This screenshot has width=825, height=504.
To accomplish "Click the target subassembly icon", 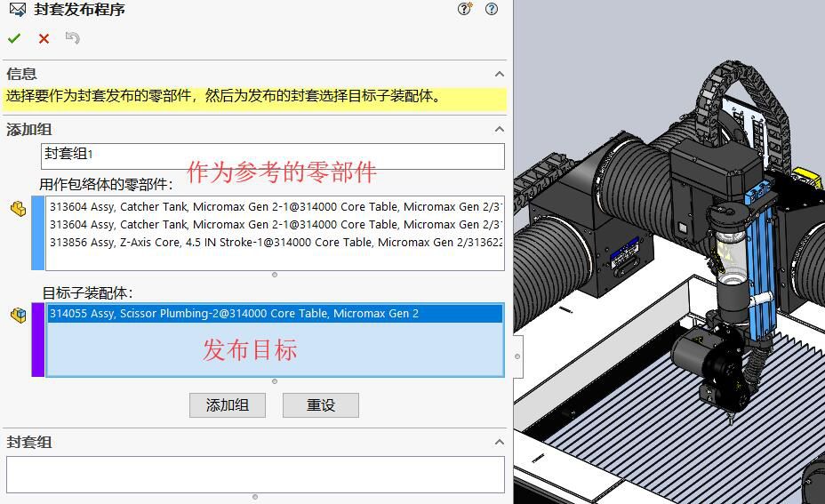I will click(x=19, y=316).
